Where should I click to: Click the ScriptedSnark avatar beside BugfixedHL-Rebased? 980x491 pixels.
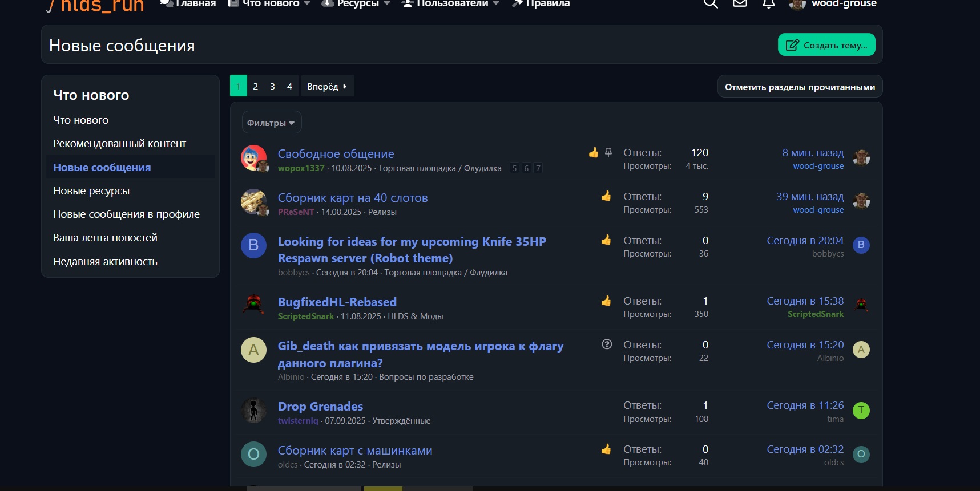click(253, 306)
